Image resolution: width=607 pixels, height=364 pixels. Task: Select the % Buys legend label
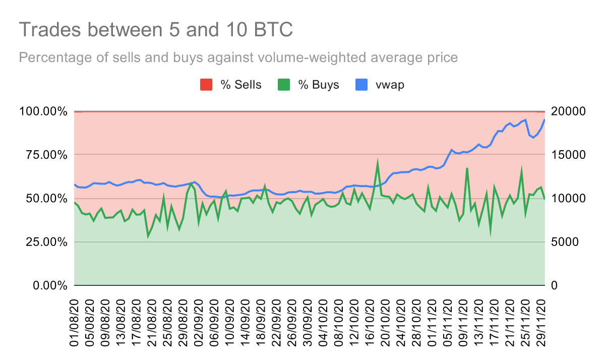pos(319,85)
